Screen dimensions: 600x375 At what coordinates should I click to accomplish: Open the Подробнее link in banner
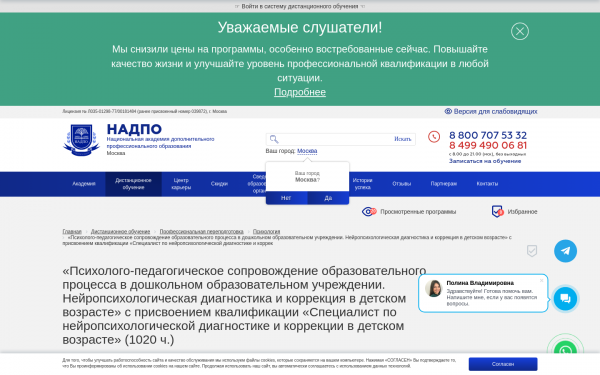click(x=300, y=92)
